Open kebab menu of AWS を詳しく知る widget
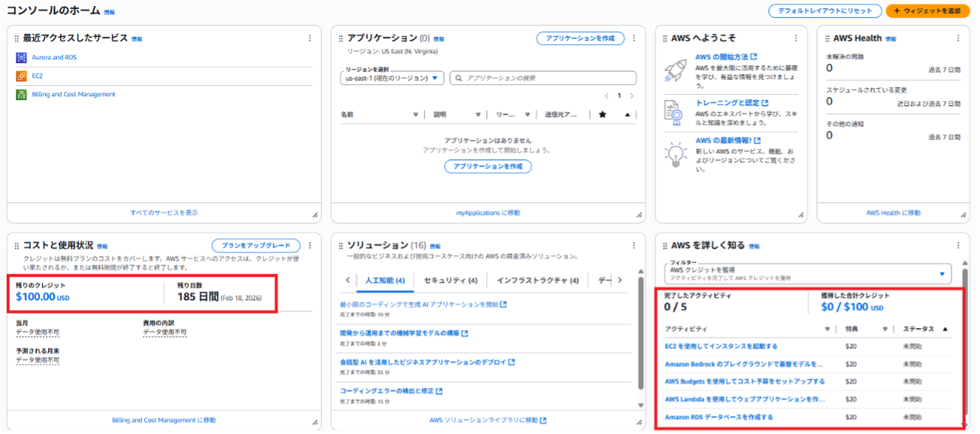 [x=957, y=245]
